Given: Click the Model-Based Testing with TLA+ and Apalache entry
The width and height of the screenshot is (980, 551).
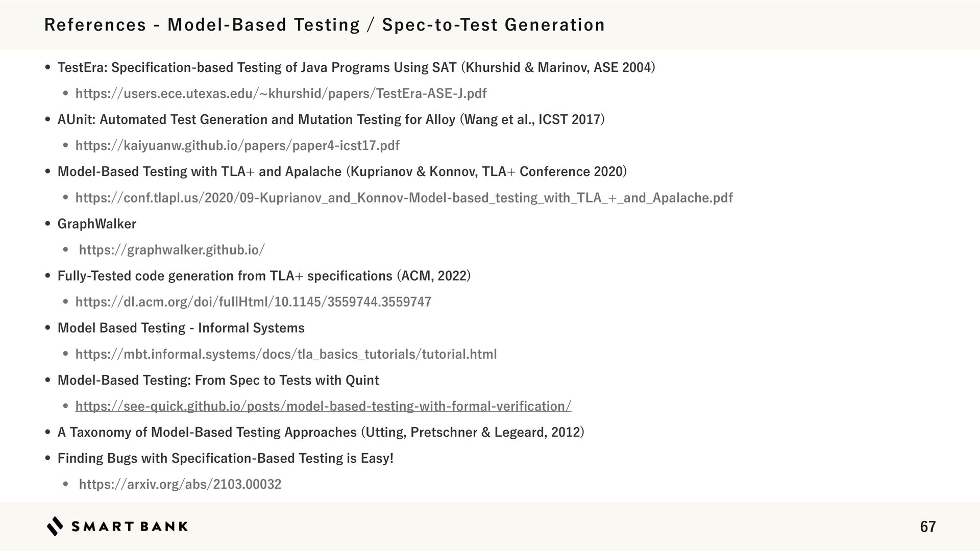Looking at the screenshot, I should (x=342, y=171).
